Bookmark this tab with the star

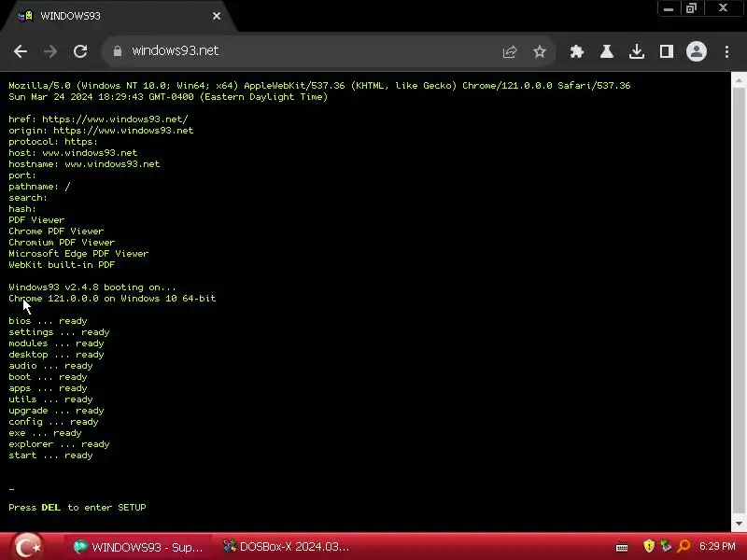tap(540, 51)
